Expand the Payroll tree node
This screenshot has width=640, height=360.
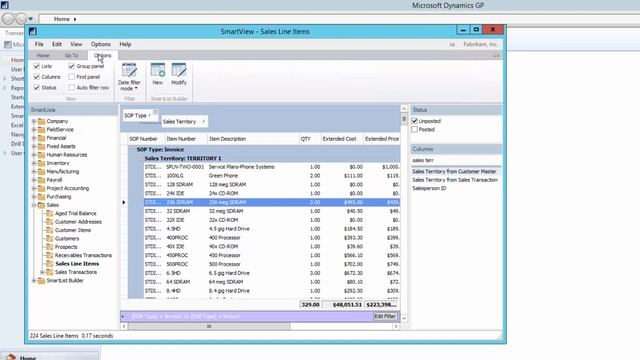[34, 180]
